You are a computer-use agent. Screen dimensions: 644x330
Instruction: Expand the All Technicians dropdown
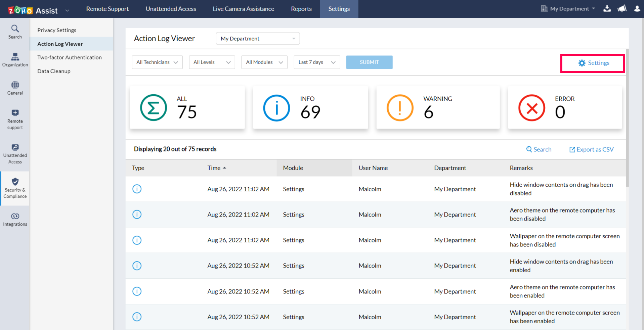point(157,62)
